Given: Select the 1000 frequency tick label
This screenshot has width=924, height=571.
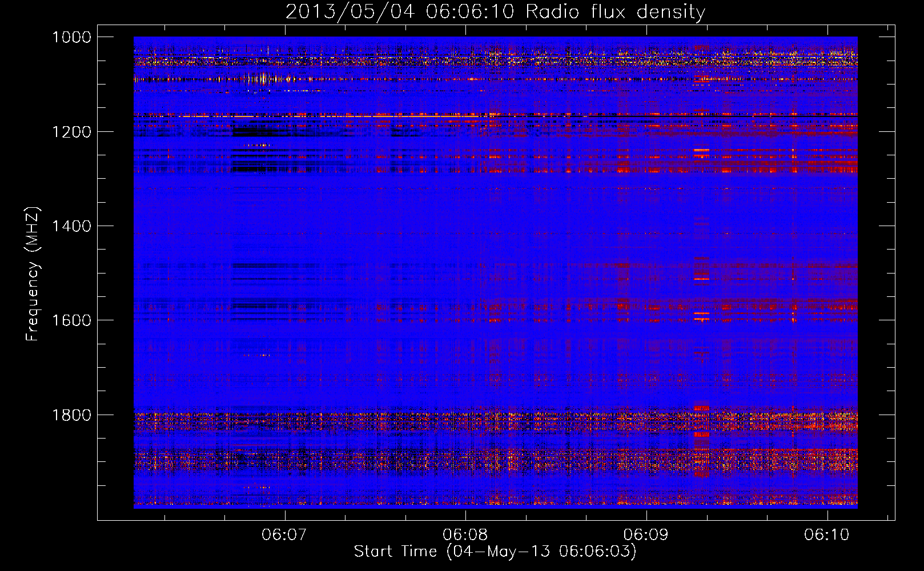Looking at the screenshot, I should [x=71, y=37].
